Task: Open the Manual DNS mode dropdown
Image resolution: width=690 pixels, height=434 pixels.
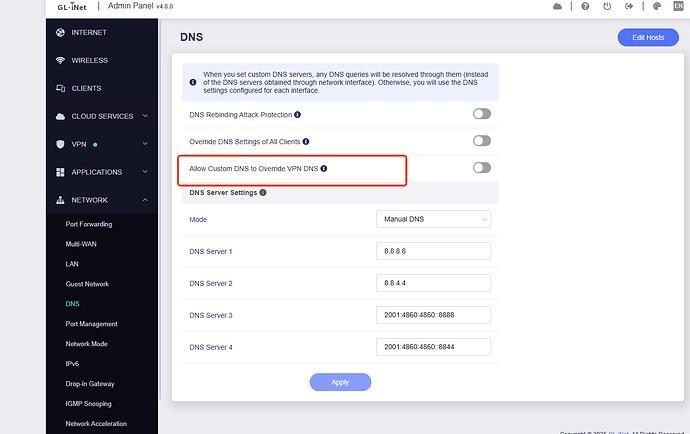Action: 433,219
